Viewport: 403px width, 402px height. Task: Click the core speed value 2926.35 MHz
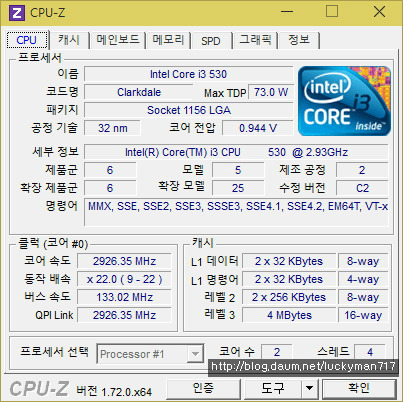click(124, 261)
